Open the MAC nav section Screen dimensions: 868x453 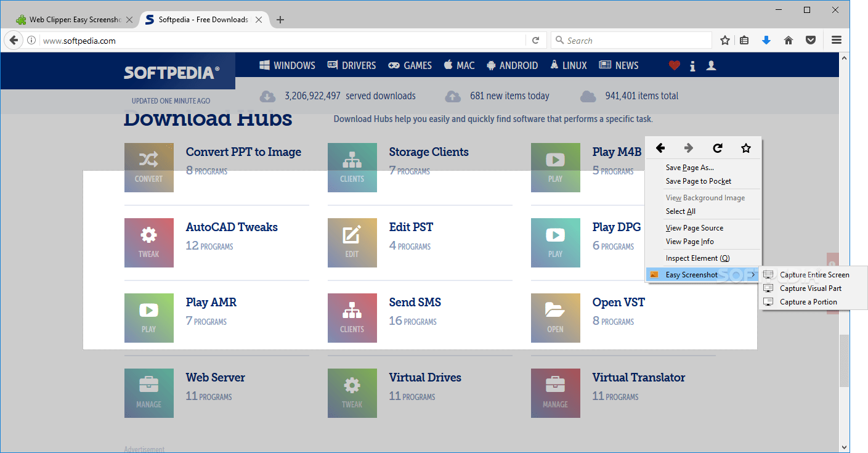click(x=459, y=65)
